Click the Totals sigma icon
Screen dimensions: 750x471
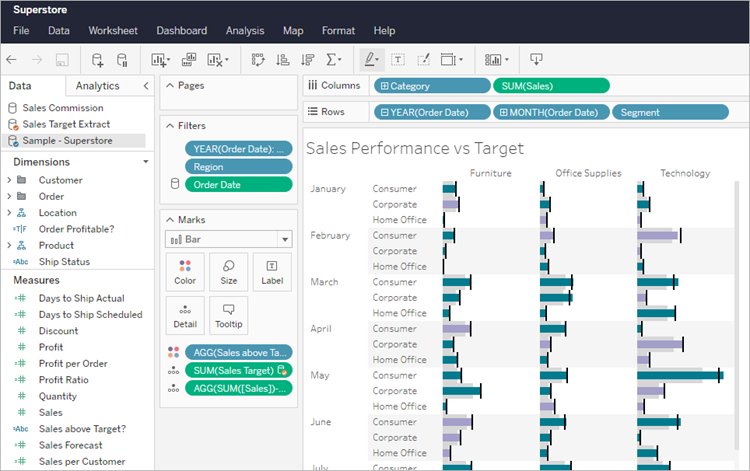[333, 60]
